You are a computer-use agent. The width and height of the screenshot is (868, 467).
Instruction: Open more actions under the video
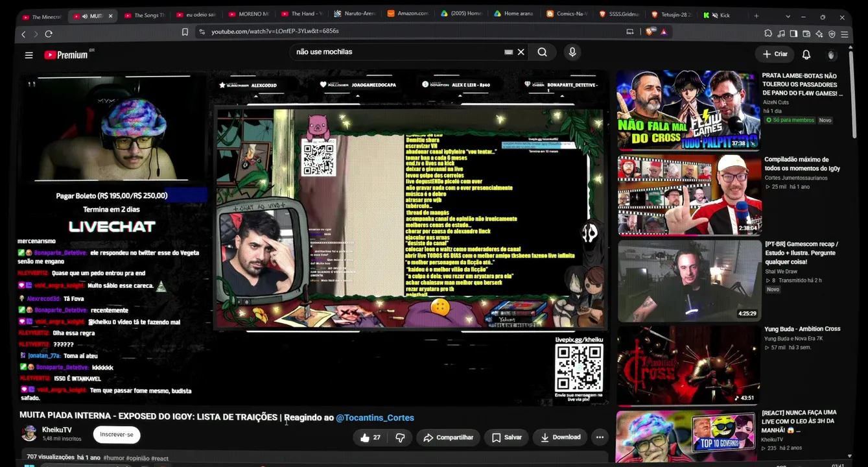pyautogui.click(x=600, y=437)
